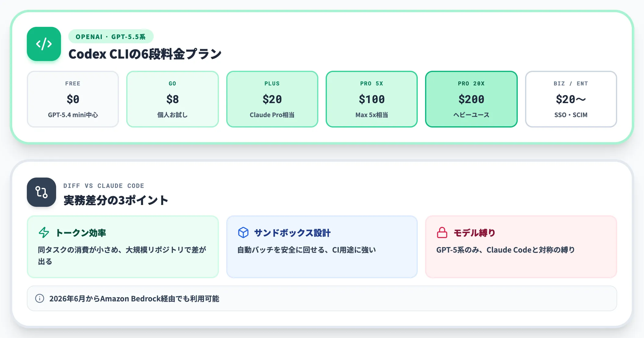Image resolution: width=644 pixels, height=338 pixels.
Task: Click the DIFF VS CLAUDE CODE label
Action: pyautogui.click(x=104, y=186)
